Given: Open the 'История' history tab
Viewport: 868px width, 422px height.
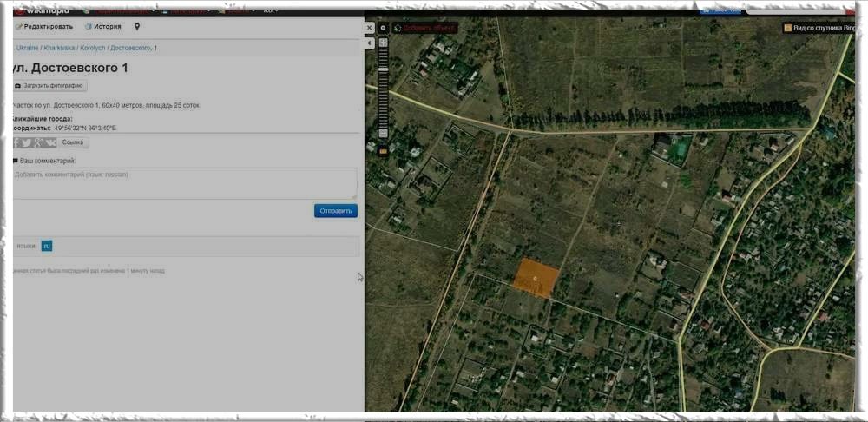Looking at the screenshot, I should coord(103,27).
